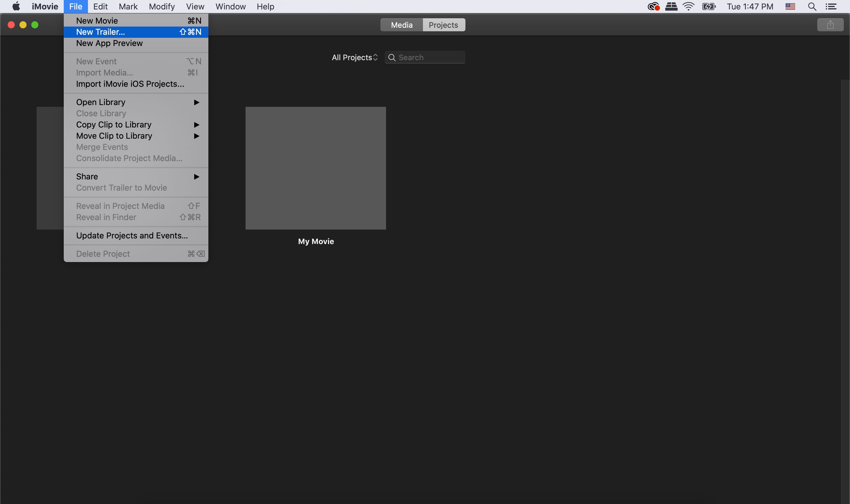Choose Update Projects and Events...
Screen dimensions: 850x504
136,236
